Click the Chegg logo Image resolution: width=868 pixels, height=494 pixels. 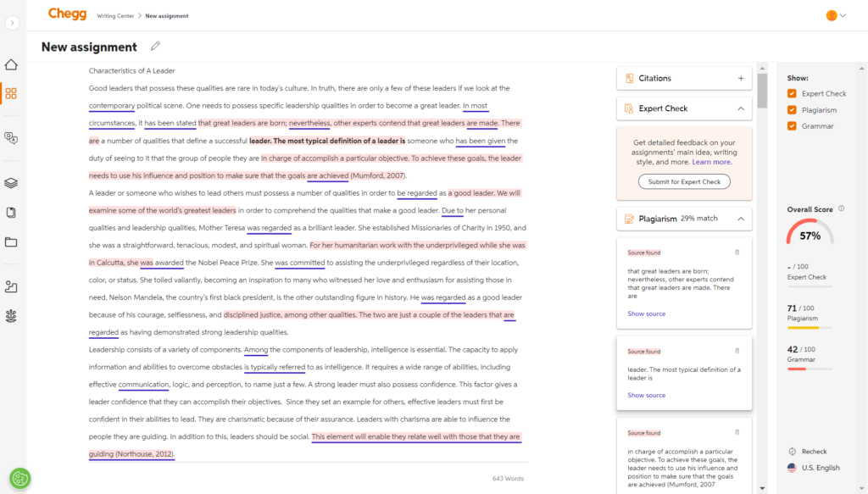click(67, 14)
